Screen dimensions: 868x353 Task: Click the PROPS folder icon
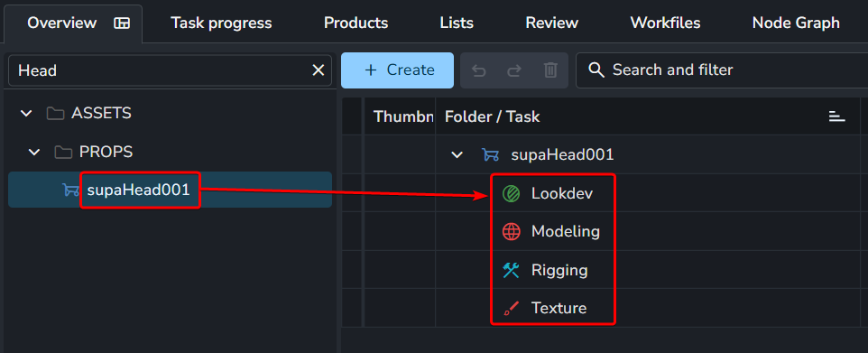pos(63,152)
